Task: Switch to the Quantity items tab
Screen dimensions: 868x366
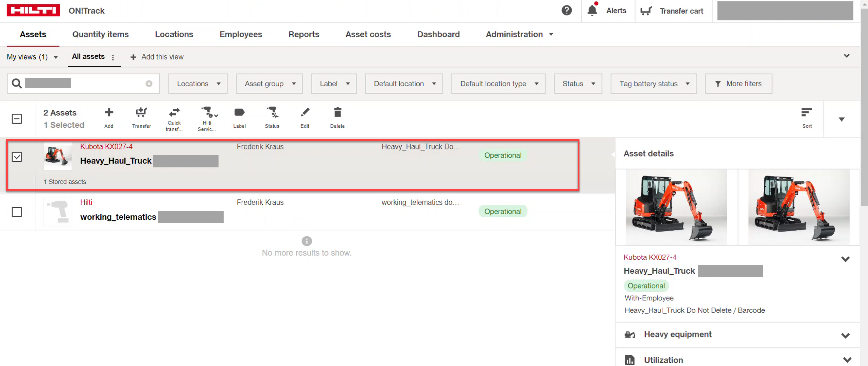Action: point(101,34)
